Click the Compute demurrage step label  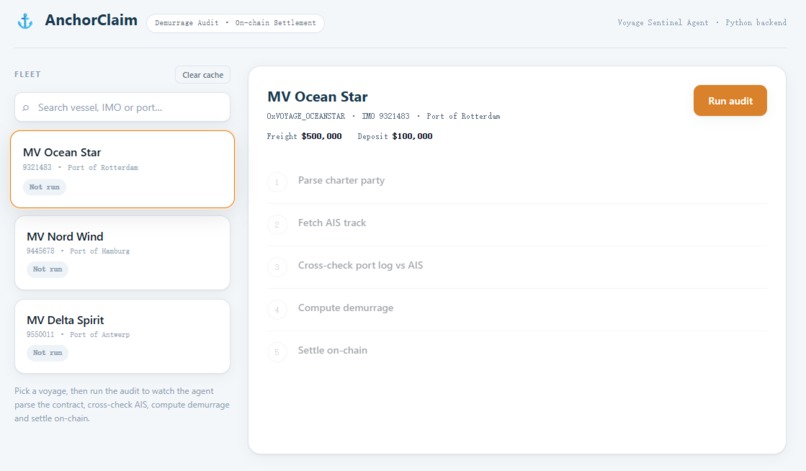345,307
